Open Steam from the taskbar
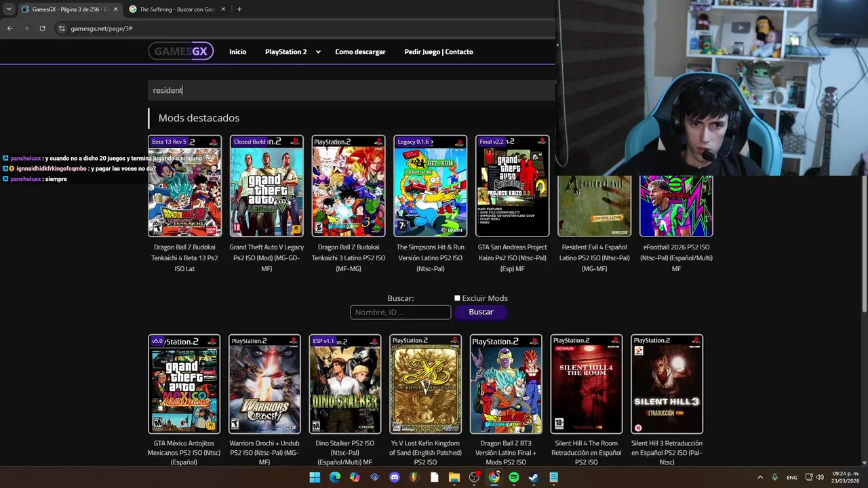 click(x=534, y=477)
